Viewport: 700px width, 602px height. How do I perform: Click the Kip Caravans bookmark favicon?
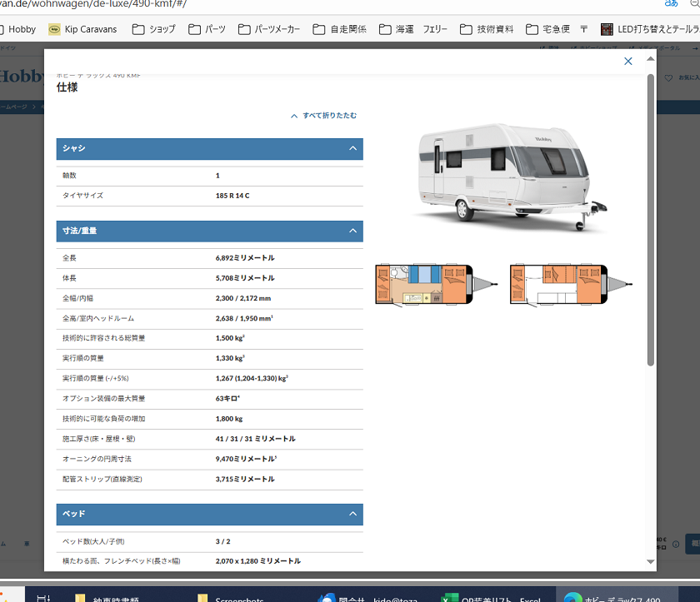pos(54,29)
